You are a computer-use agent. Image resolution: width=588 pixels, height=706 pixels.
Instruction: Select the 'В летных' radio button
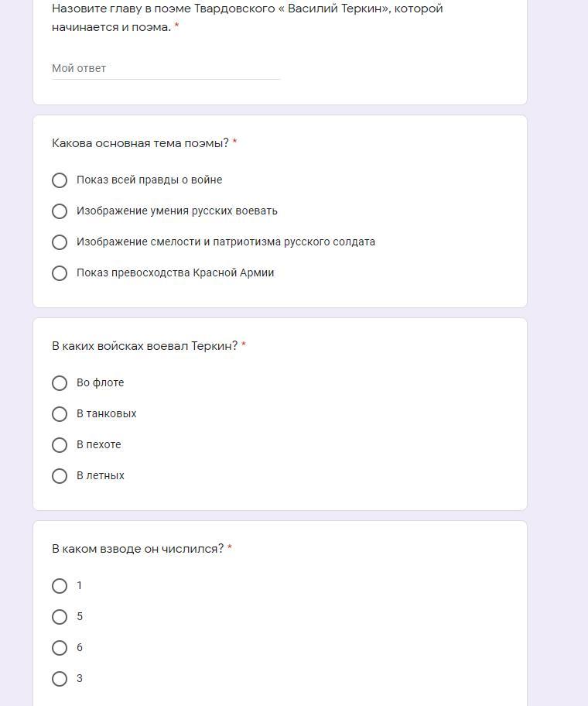pyautogui.click(x=60, y=476)
